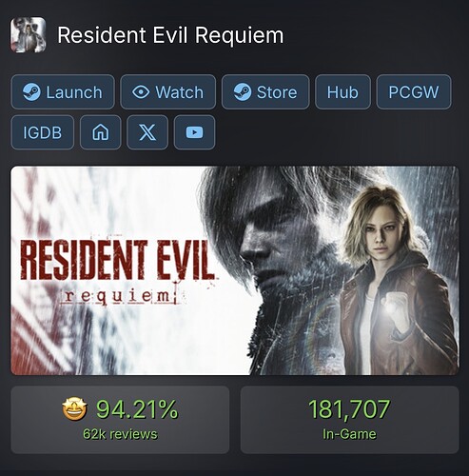
Task: Launch the game via the Launch text
Action: point(74,92)
